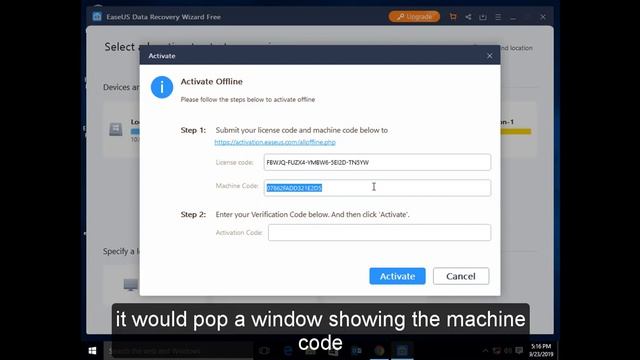Close the Activate dialog with X
The height and width of the screenshot is (360, 640).
[x=489, y=56]
